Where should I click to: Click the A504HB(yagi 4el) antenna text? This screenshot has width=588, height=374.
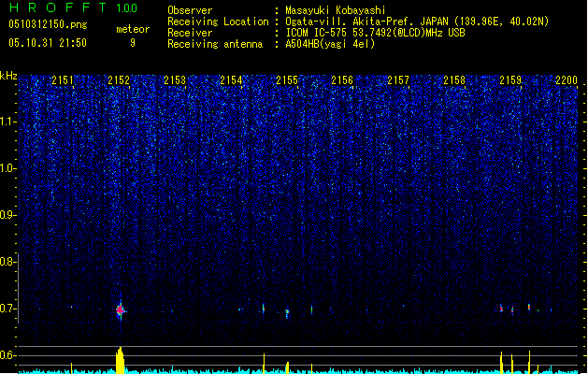click(330, 44)
